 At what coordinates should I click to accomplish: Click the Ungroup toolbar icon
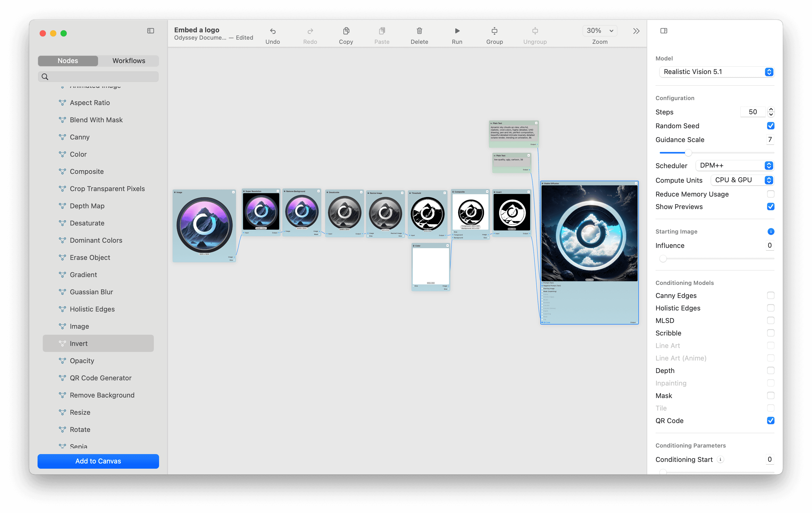(x=535, y=31)
